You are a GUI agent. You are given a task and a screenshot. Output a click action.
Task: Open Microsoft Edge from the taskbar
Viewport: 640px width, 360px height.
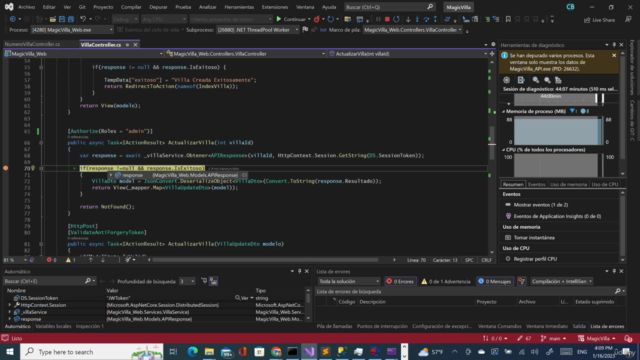tap(193, 351)
